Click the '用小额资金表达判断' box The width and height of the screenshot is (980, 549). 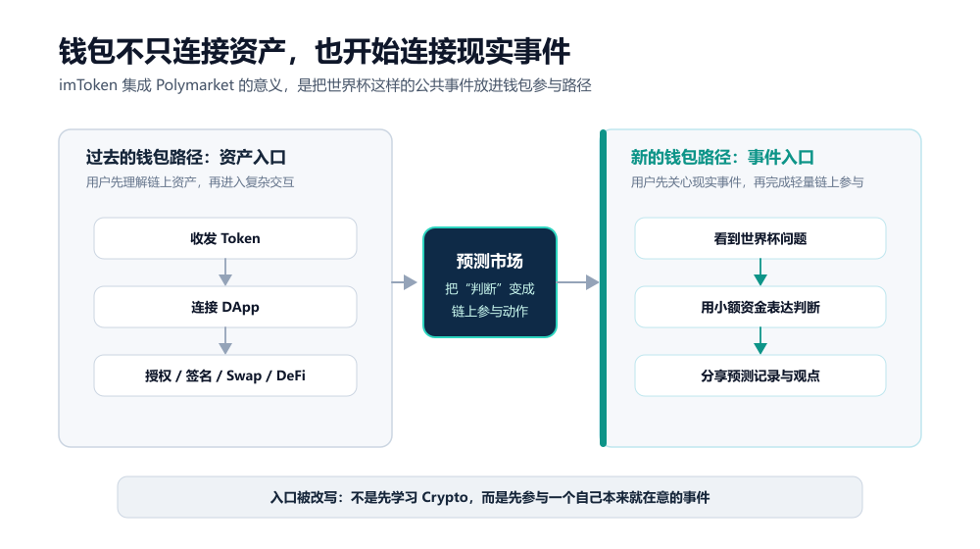click(760, 307)
